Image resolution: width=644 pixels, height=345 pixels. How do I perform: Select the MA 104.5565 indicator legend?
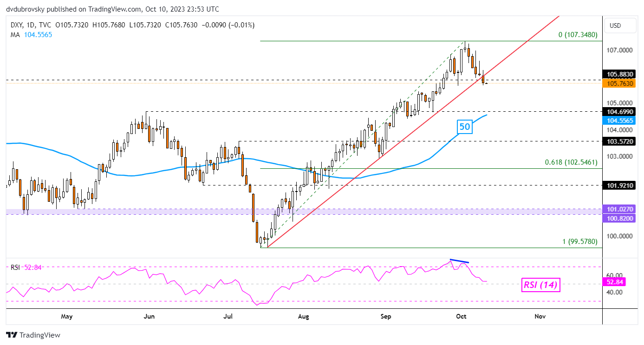click(x=33, y=34)
